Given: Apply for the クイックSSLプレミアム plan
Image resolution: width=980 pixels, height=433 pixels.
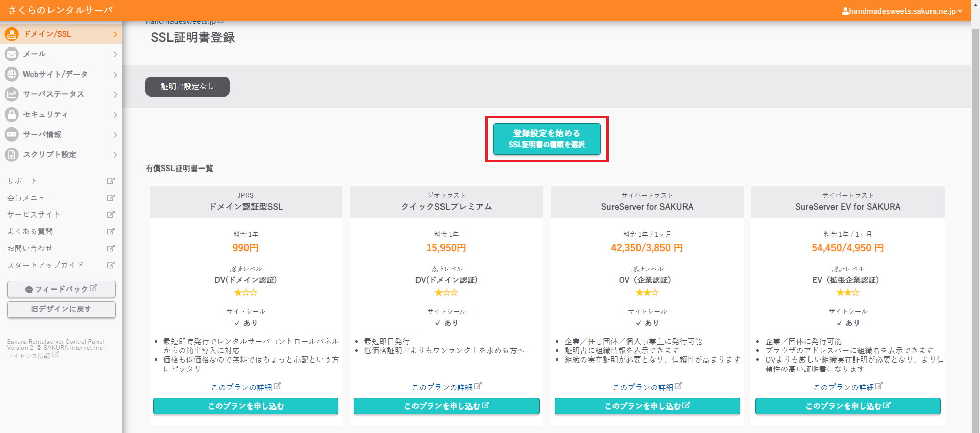Looking at the screenshot, I should [447, 406].
